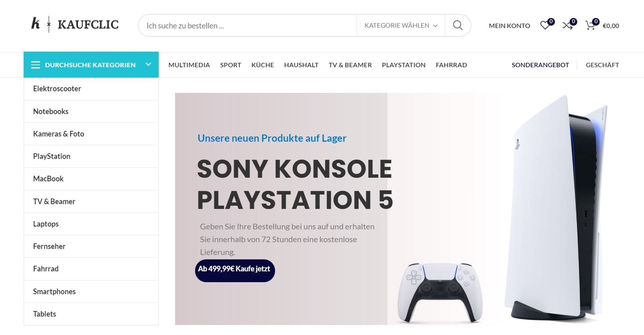Open the Smartphones category
644x335 pixels.
tap(91, 291)
